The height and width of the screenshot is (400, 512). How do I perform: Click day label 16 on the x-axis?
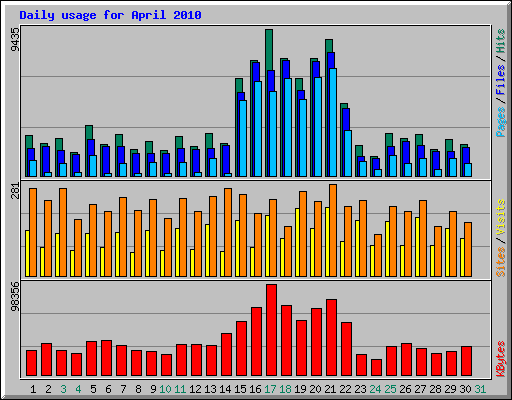coord(255,389)
